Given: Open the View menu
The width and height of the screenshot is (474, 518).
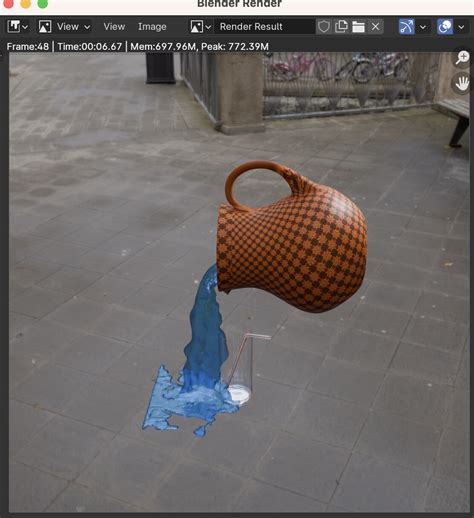Looking at the screenshot, I should coord(114,26).
